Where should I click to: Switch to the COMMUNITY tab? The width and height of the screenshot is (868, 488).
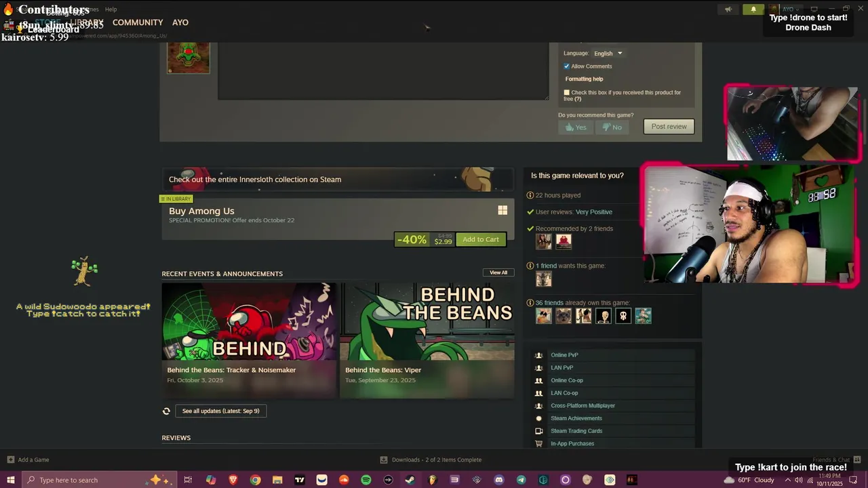coord(138,22)
